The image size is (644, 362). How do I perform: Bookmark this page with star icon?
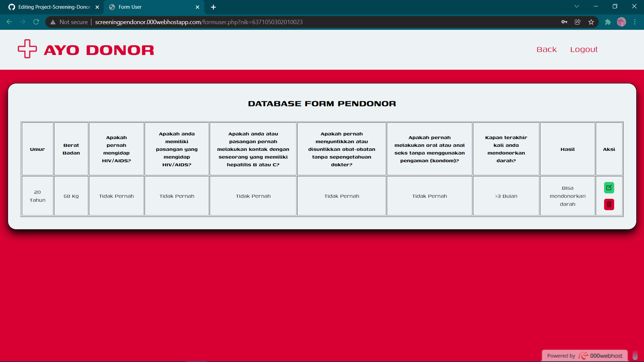click(x=591, y=22)
